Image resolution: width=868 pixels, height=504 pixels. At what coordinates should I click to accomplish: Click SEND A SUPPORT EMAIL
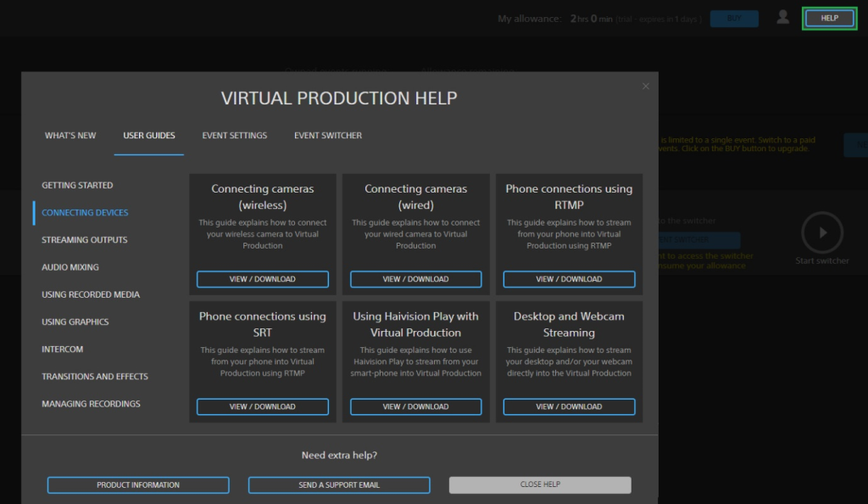[338, 484]
